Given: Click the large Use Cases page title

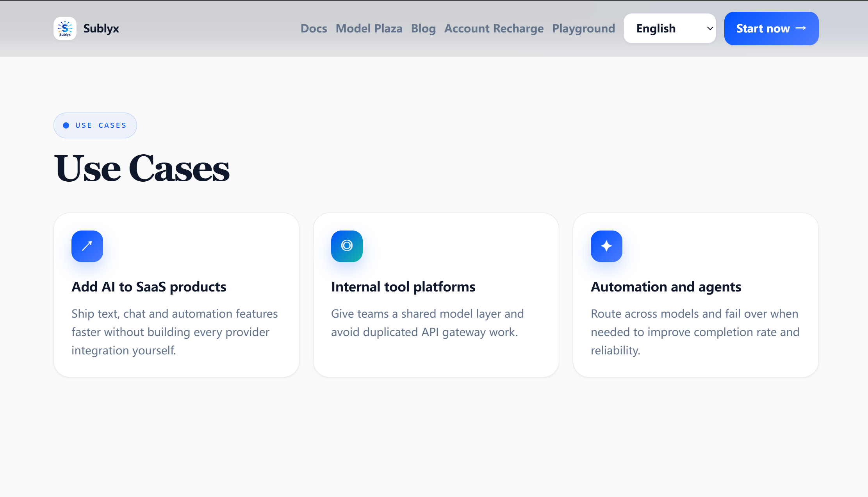Looking at the screenshot, I should (x=142, y=169).
